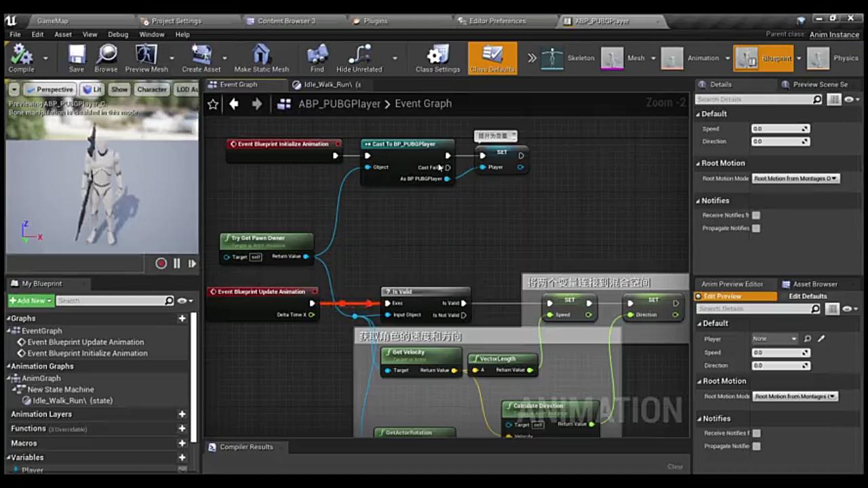
Task: Open the File menu
Action: 15,35
